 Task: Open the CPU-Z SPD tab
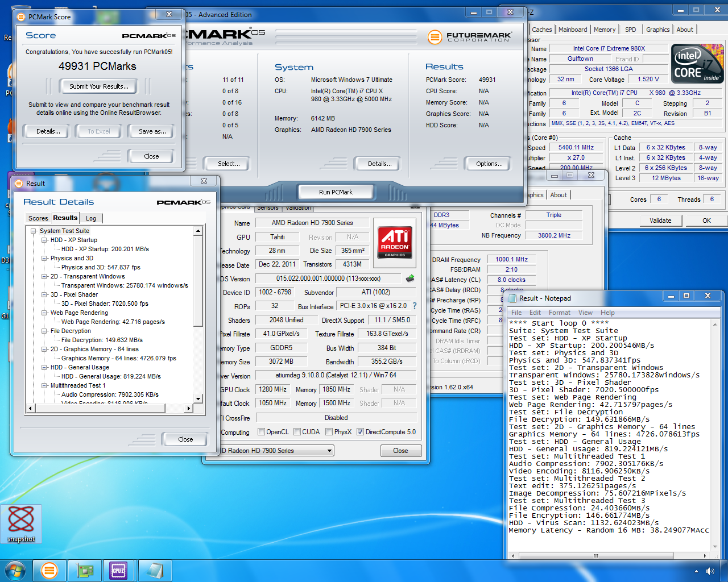tap(631, 30)
